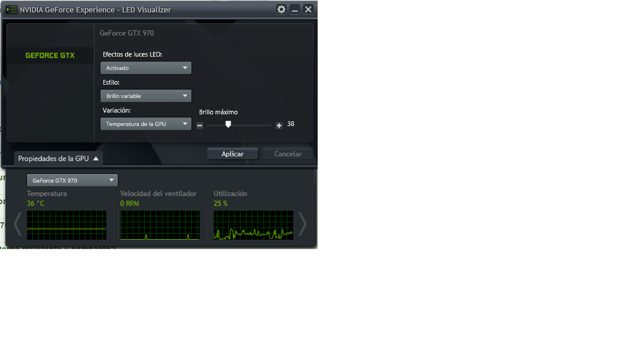
Task: Click the Utilización graph
Action: [253, 225]
